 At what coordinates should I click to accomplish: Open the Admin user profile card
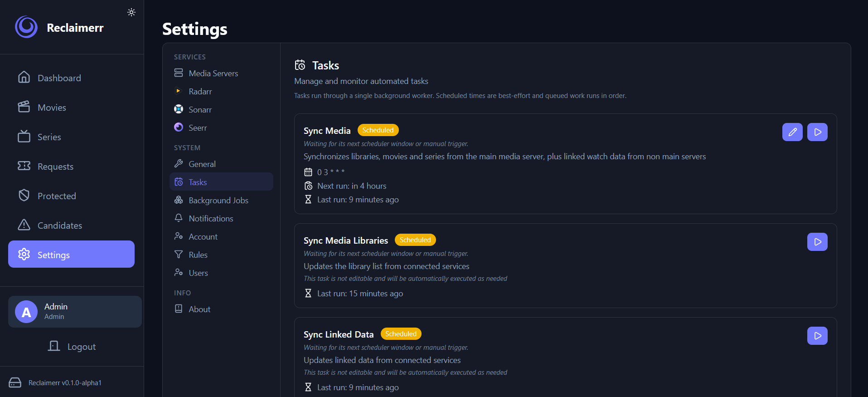coord(75,312)
